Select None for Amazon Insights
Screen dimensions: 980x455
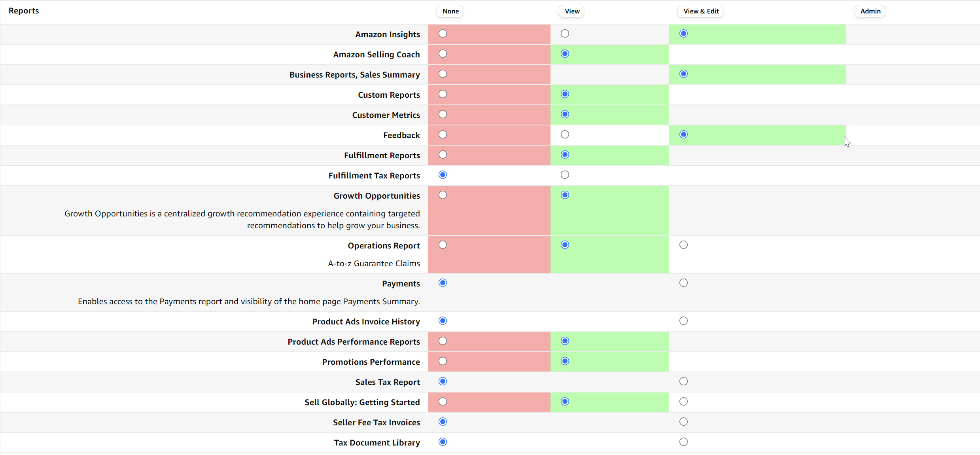(x=443, y=34)
